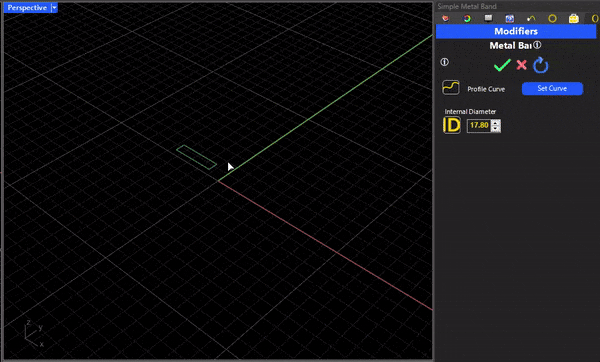
Task: Open the blue framed picture tab icon
Action: 510,18
